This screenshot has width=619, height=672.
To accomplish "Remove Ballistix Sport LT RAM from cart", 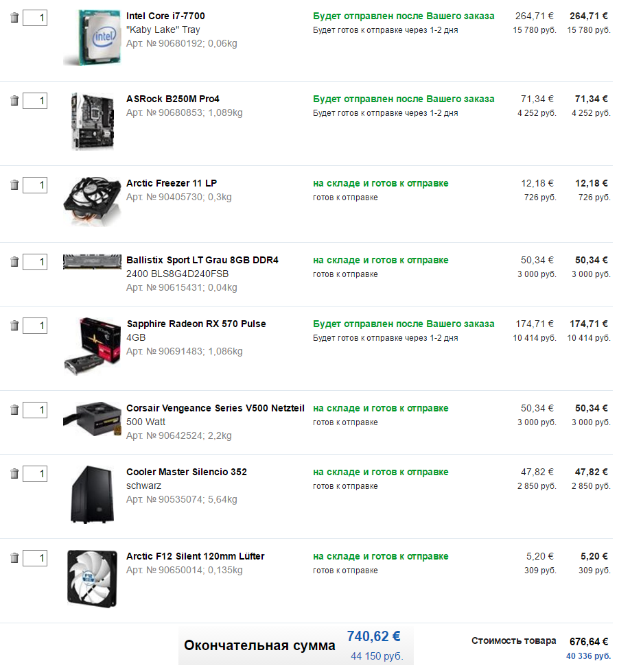I will 14,262.
